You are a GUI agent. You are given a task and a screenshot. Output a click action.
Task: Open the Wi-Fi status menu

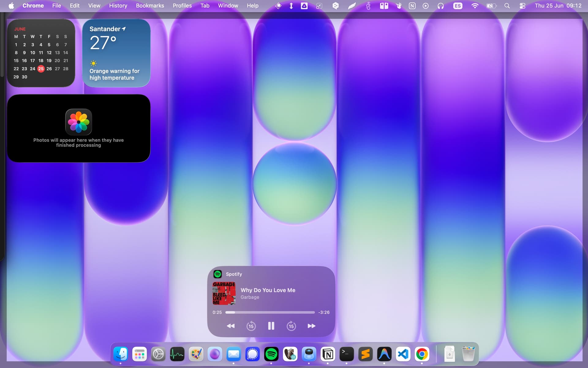coord(475,6)
